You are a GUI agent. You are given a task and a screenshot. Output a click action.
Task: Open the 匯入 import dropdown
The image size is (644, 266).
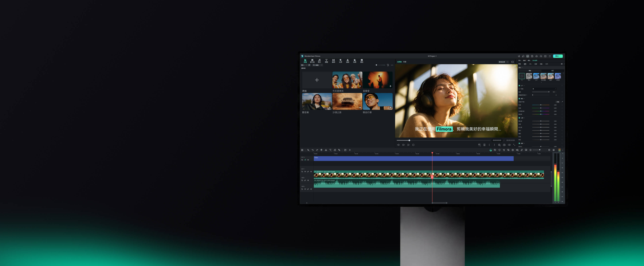coord(304,65)
